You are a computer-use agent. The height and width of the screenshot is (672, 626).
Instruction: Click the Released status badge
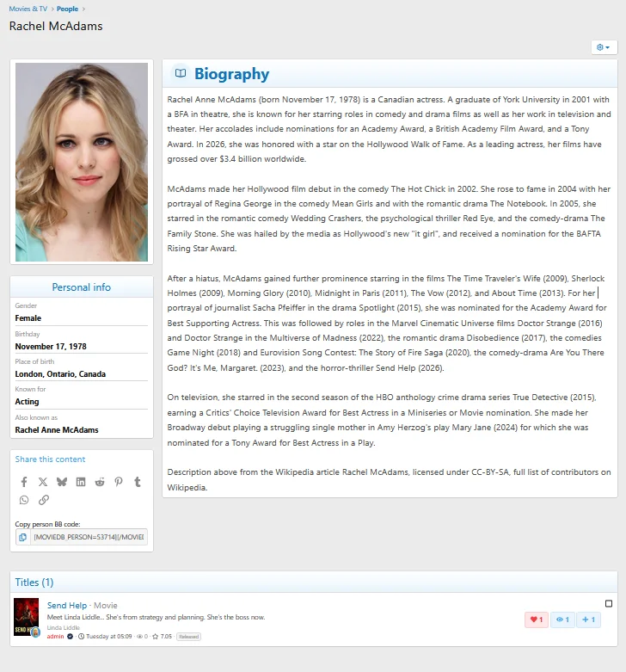coord(189,637)
